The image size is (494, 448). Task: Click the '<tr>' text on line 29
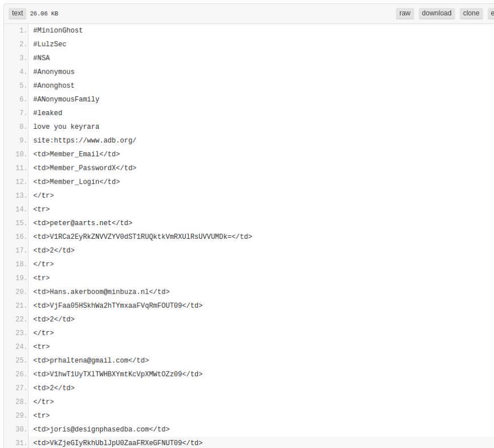coord(42,416)
